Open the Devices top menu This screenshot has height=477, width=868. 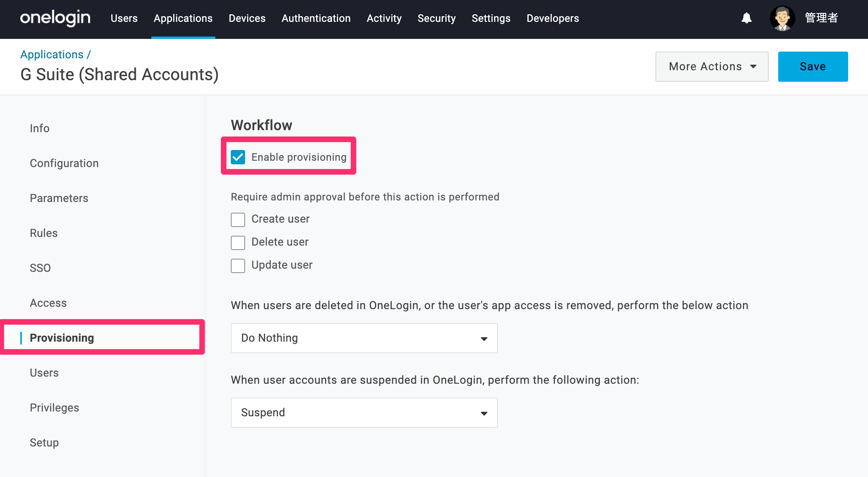tap(247, 18)
